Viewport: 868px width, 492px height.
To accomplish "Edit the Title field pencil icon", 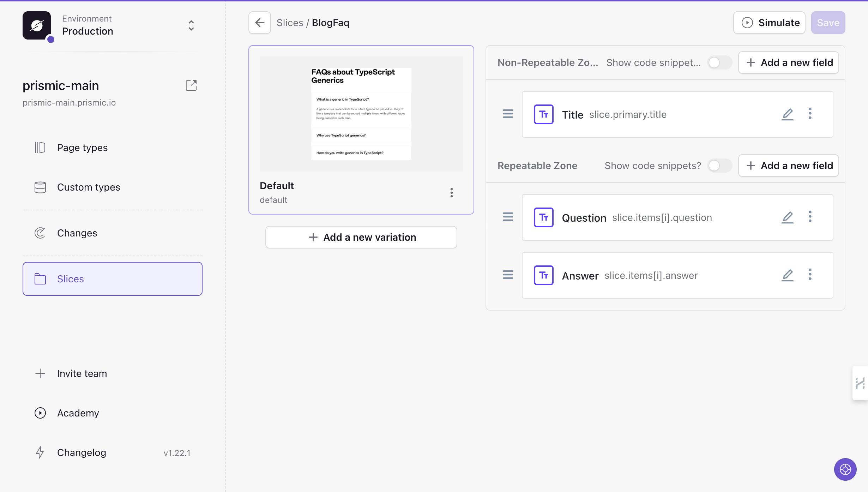I will point(787,114).
